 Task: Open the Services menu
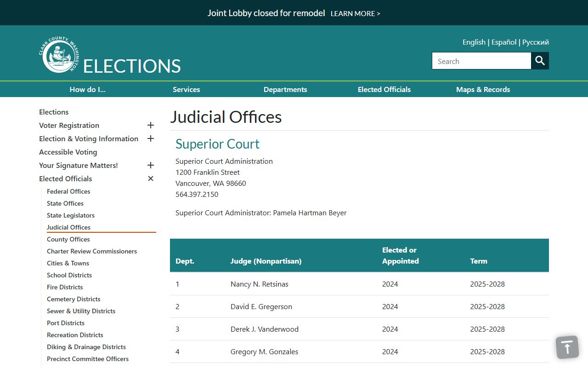pos(187,89)
